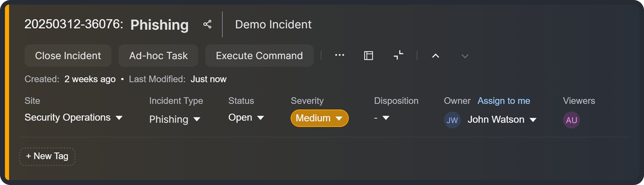
Task: Add a New Tag
Action: point(47,156)
